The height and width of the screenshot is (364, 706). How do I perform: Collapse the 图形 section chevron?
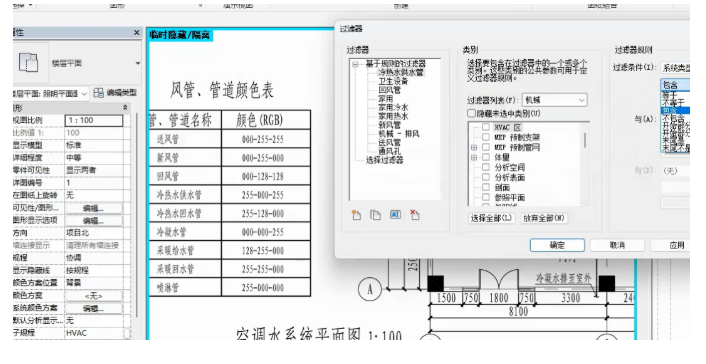(x=125, y=108)
